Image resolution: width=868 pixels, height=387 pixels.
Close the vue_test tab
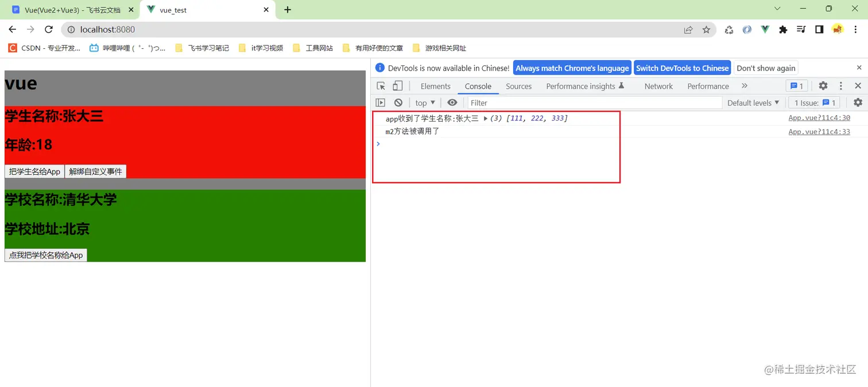click(266, 10)
